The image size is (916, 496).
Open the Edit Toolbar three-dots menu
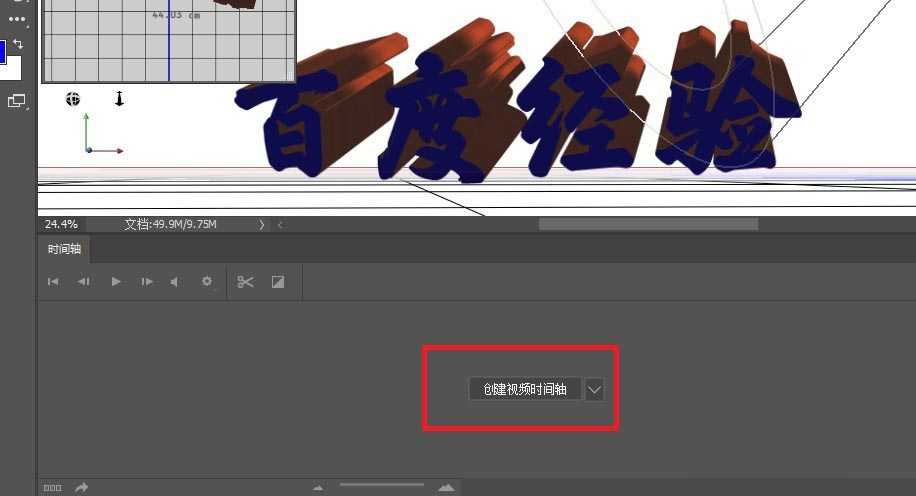(17, 18)
